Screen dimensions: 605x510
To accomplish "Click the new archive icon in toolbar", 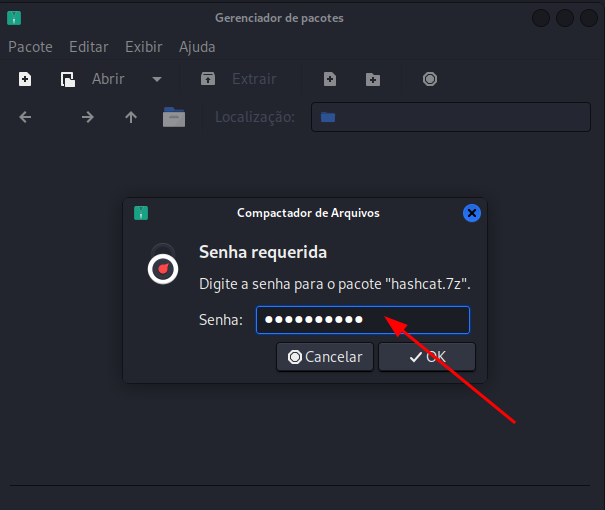I will click(25, 79).
